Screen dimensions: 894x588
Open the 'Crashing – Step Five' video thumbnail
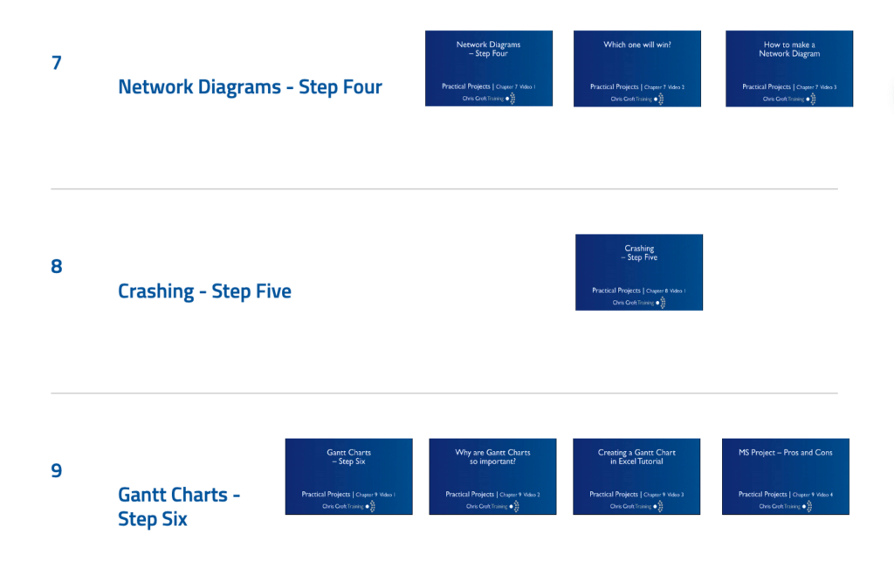click(638, 271)
